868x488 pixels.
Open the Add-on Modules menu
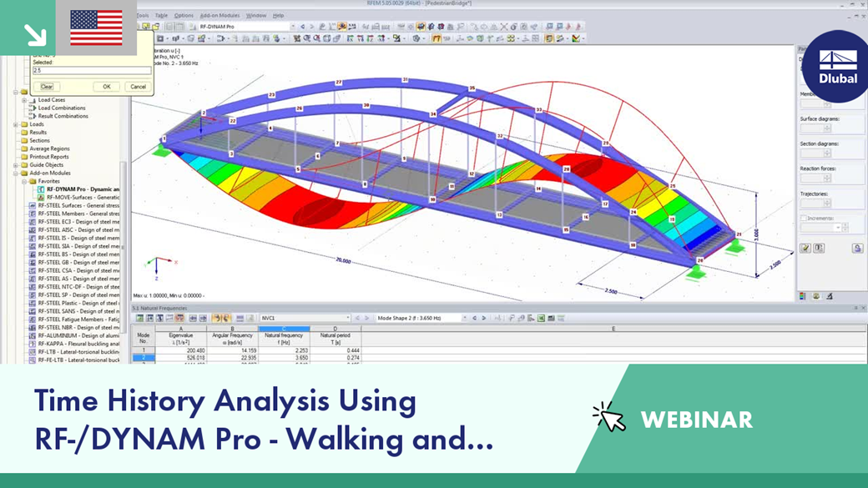point(220,16)
